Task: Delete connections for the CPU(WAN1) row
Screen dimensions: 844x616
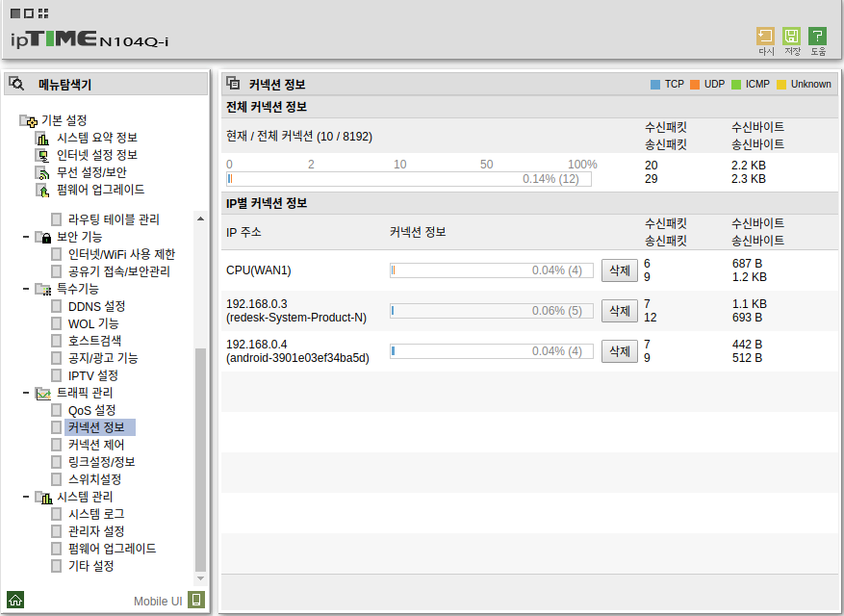Action: click(x=620, y=270)
